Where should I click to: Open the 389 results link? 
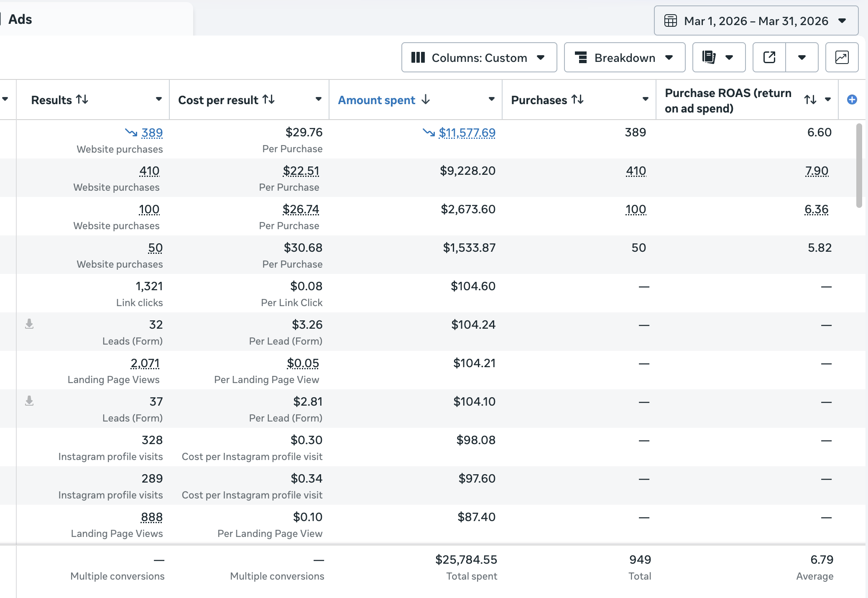tap(152, 133)
